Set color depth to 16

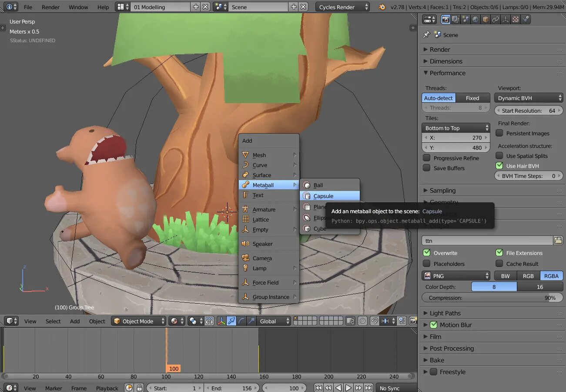[540, 287]
